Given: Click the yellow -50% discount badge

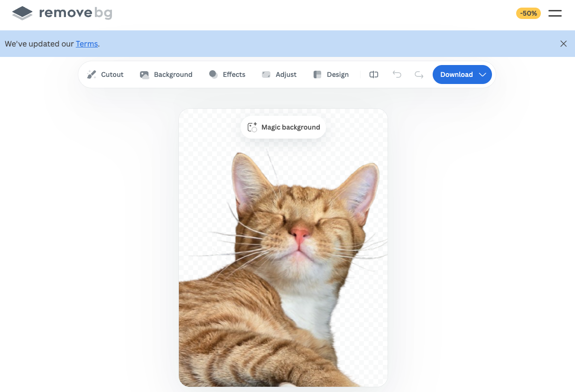Looking at the screenshot, I should pos(528,13).
